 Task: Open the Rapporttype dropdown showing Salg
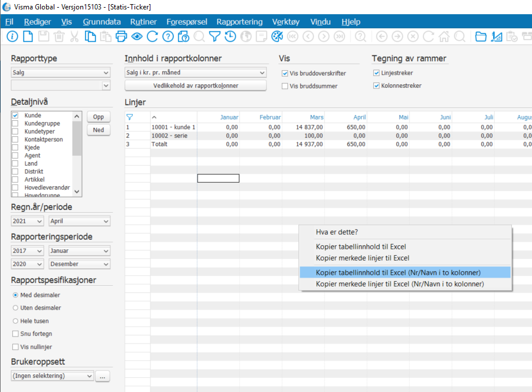click(60, 73)
